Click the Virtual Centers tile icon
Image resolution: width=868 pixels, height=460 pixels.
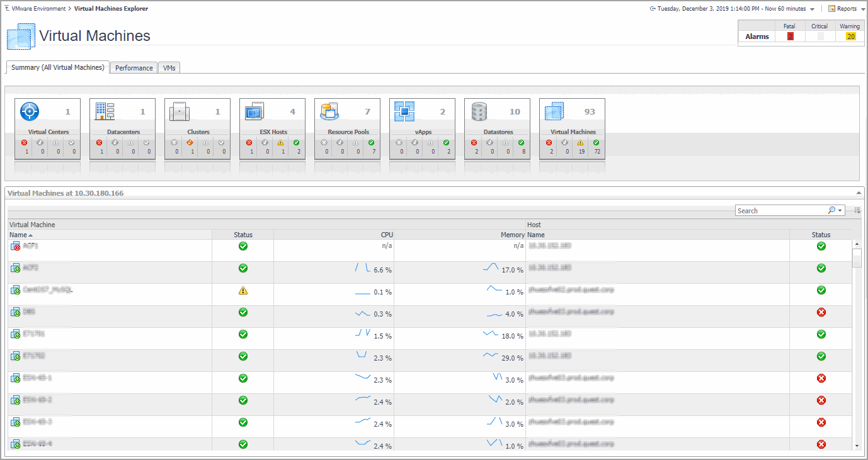point(30,111)
